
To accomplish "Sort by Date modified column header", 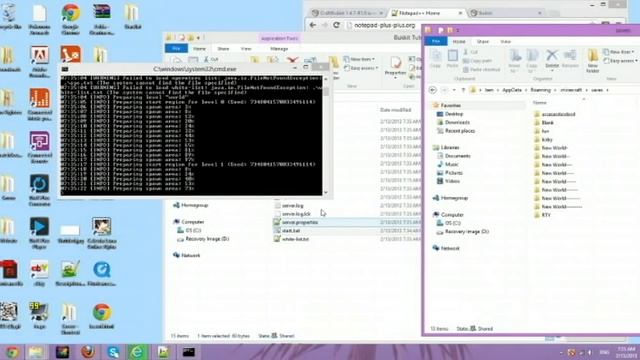I will coord(395,110).
